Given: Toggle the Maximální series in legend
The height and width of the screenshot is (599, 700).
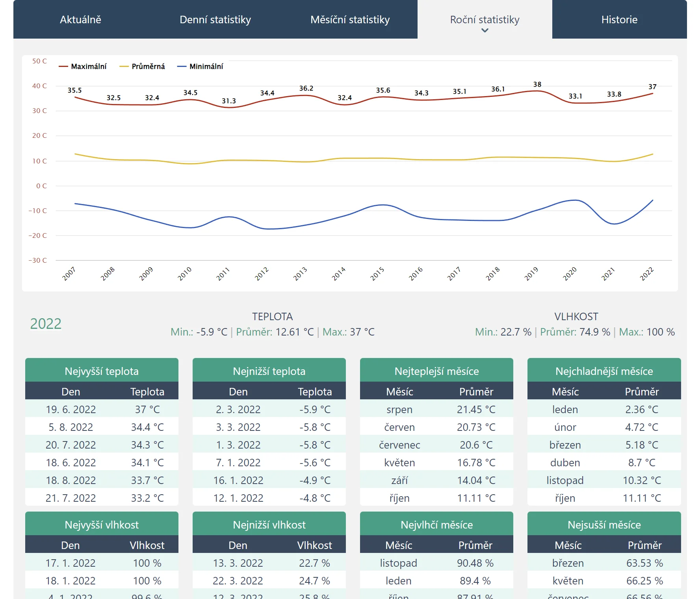Looking at the screenshot, I should 83,67.
